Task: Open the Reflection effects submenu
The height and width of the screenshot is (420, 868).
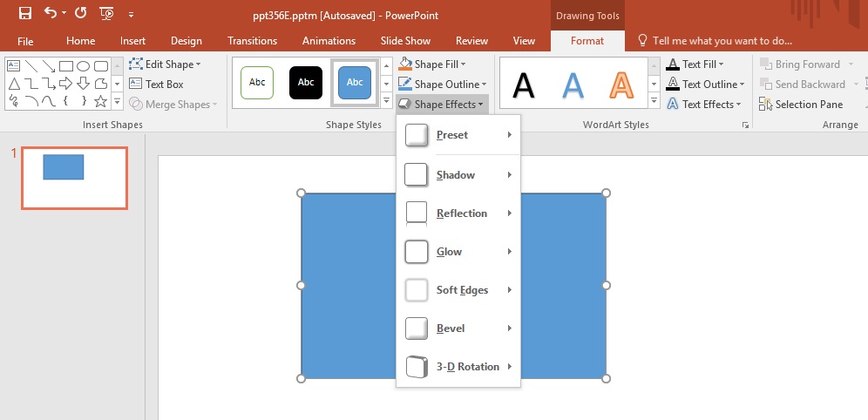Action: pyautogui.click(x=458, y=213)
